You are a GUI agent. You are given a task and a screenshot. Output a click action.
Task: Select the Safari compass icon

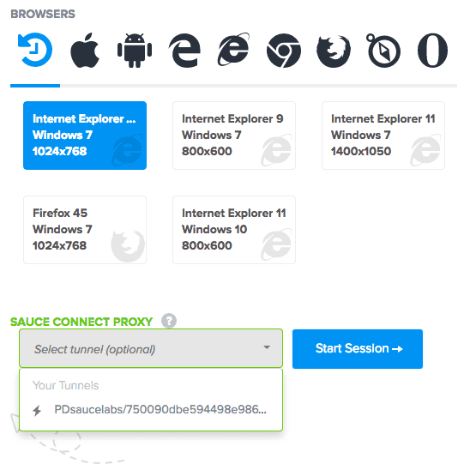point(383,51)
